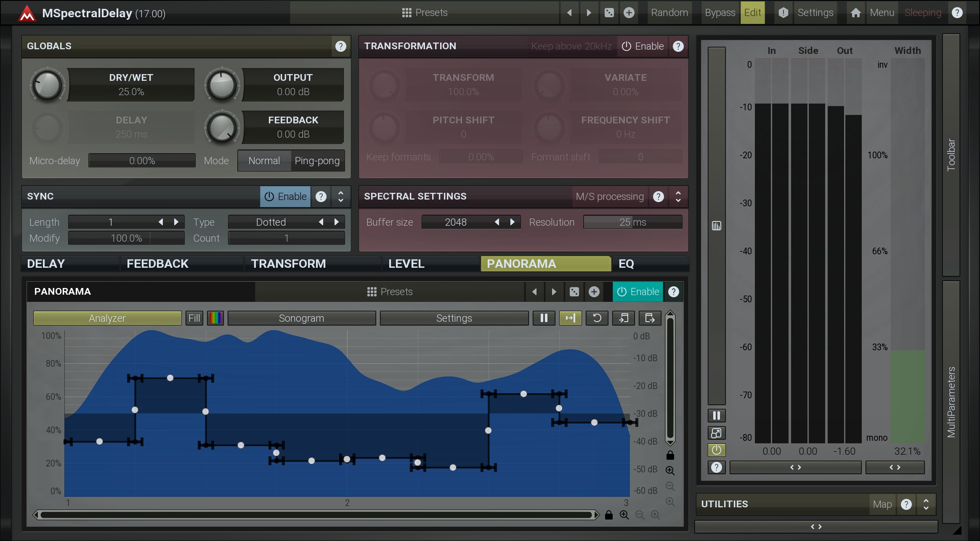Open Globals help question mark
The image size is (980, 541).
click(340, 46)
